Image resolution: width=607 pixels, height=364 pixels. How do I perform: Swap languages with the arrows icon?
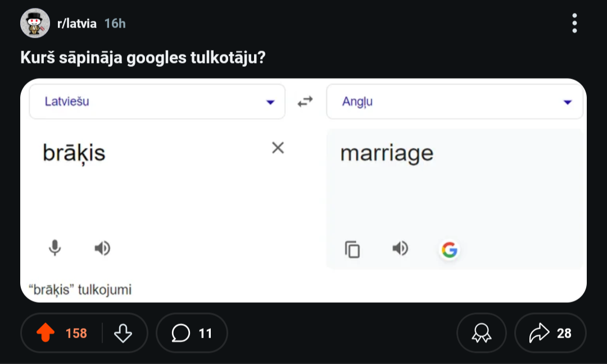click(305, 102)
